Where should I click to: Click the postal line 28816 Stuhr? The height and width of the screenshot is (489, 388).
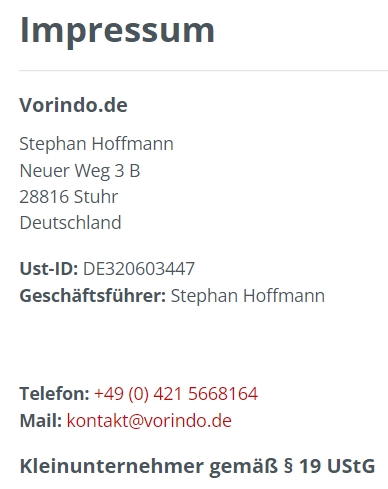[x=69, y=197]
